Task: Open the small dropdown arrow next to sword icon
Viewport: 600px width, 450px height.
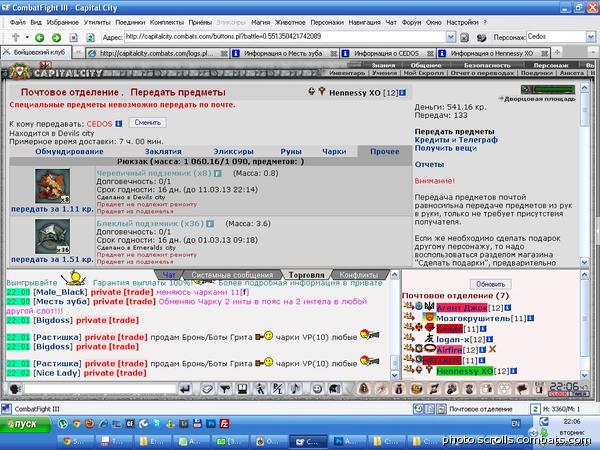Action: (x=27, y=37)
